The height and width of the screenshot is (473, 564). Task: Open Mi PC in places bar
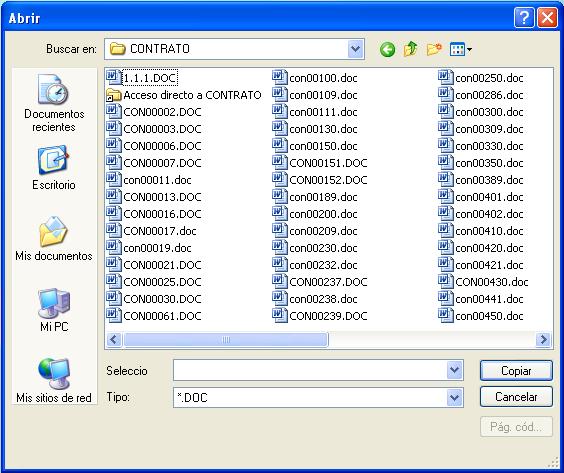point(54,310)
